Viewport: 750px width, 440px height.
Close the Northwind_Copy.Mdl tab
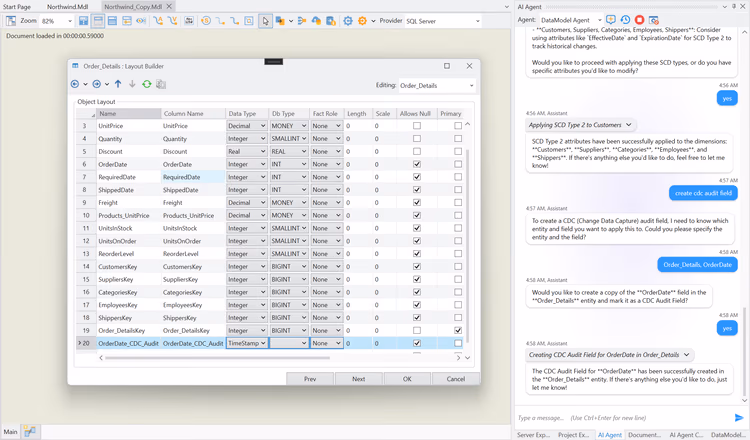pos(169,7)
